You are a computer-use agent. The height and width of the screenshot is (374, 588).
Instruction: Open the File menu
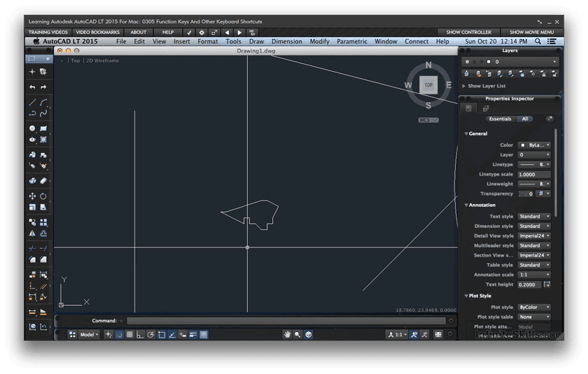tap(121, 41)
